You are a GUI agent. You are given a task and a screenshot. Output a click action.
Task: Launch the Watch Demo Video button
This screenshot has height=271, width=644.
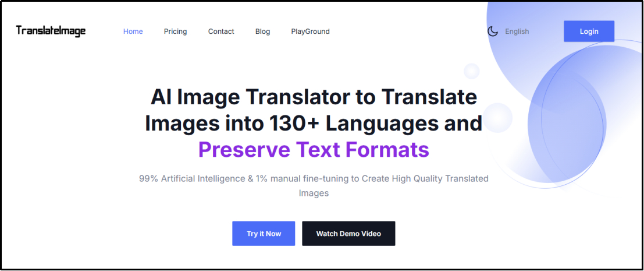(x=348, y=234)
